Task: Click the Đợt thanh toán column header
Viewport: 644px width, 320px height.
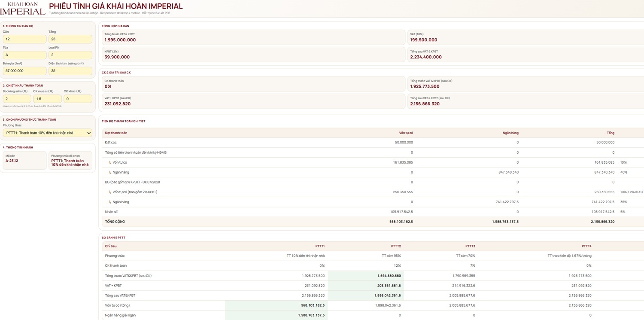Action: (116, 133)
